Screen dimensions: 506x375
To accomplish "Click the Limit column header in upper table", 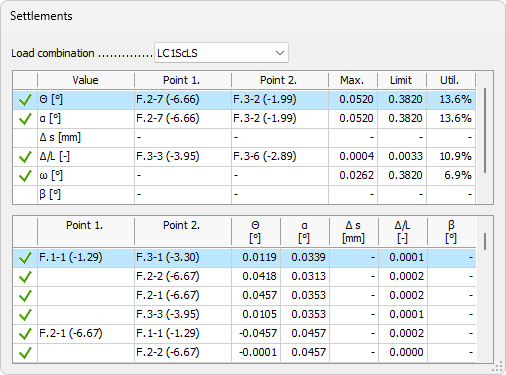I will pyautogui.click(x=402, y=80).
